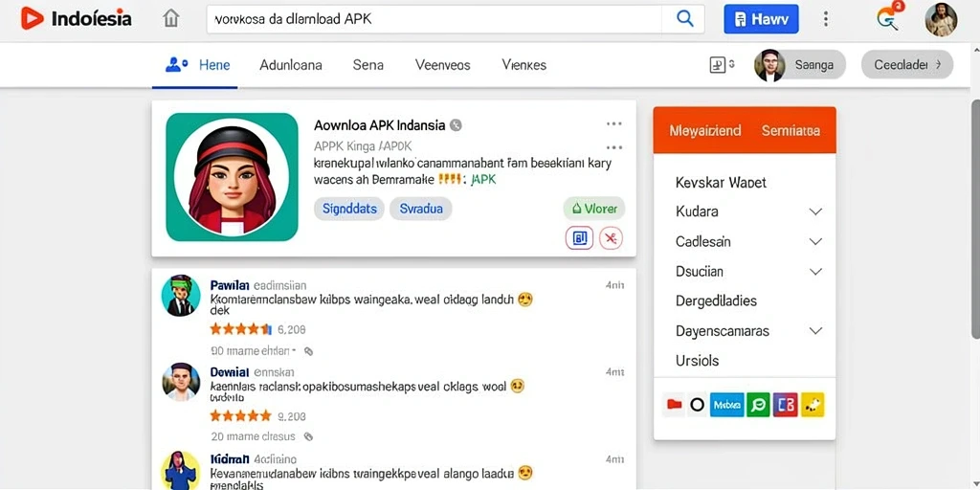Viewport: 980px width, 490px height.
Task: Click the app card woman avatar image
Action: 232,177
